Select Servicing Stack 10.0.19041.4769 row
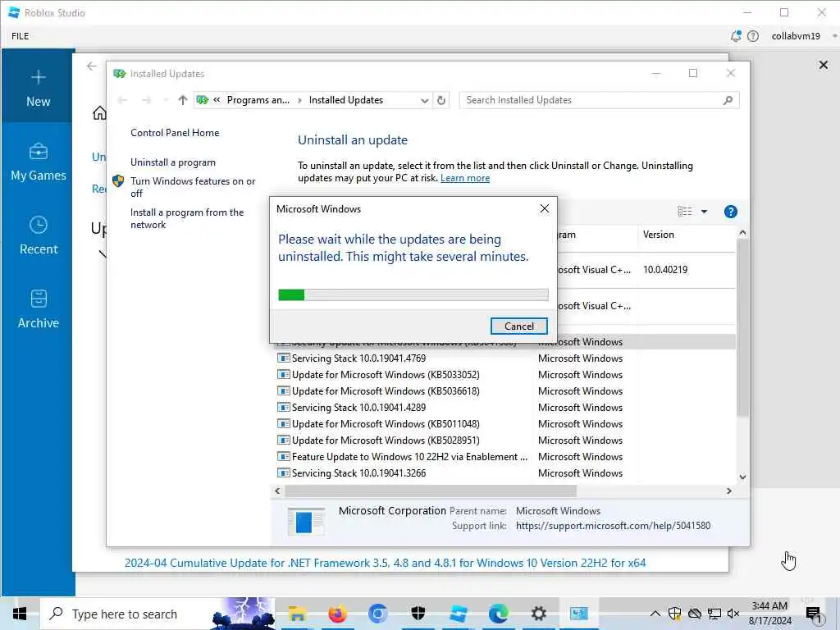Screen dimensions: 840x630 coord(505,358)
